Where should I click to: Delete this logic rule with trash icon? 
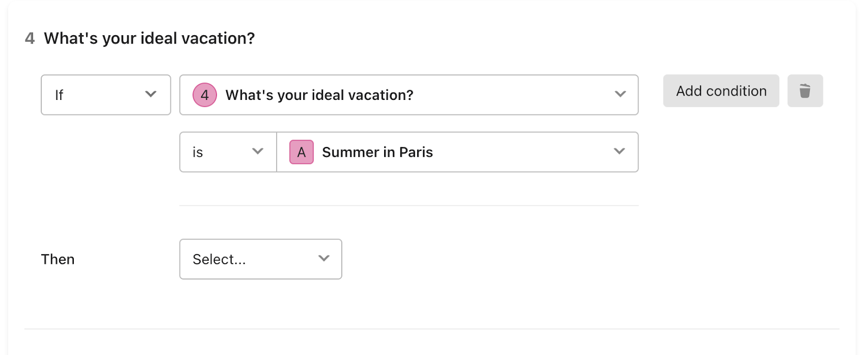coord(805,91)
